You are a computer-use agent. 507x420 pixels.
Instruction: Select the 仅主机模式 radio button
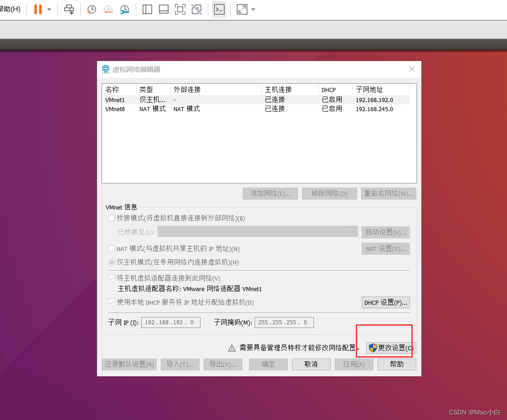point(112,262)
